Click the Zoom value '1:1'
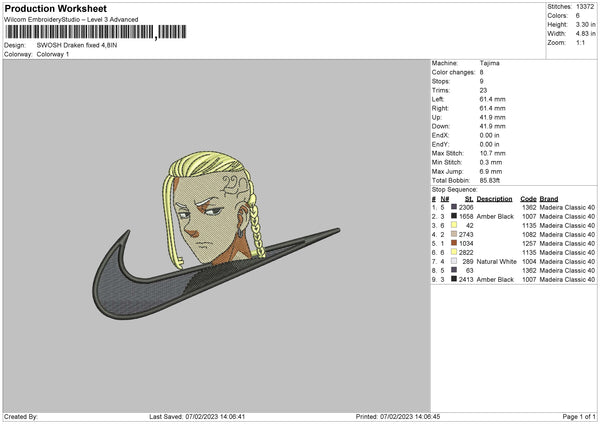The width and height of the screenshot is (600, 424). pos(580,42)
